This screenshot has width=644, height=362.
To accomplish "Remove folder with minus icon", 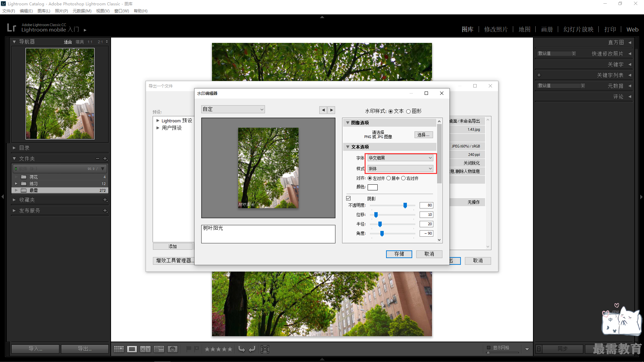I will click(x=98, y=159).
